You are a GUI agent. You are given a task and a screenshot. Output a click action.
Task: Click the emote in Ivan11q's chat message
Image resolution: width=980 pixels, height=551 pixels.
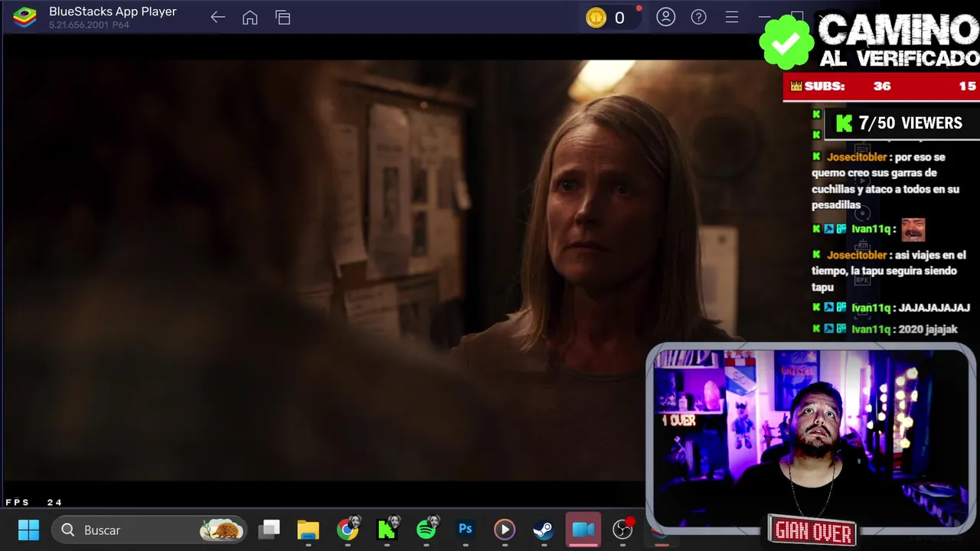pos(913,229)
